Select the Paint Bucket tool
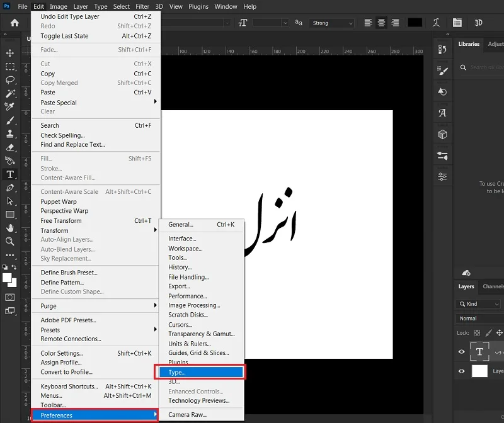Viewport: 504px width, 423px height. (x=10, y=161)
